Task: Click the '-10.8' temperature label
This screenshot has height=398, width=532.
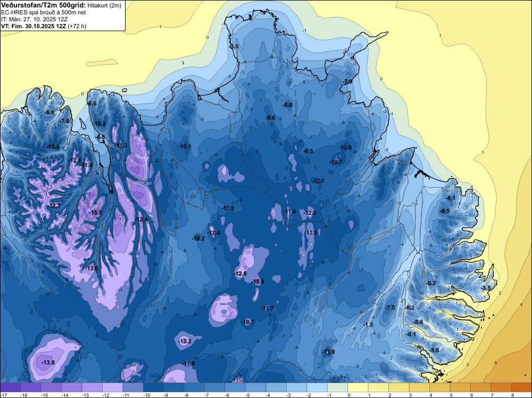Action: (53, 146)
